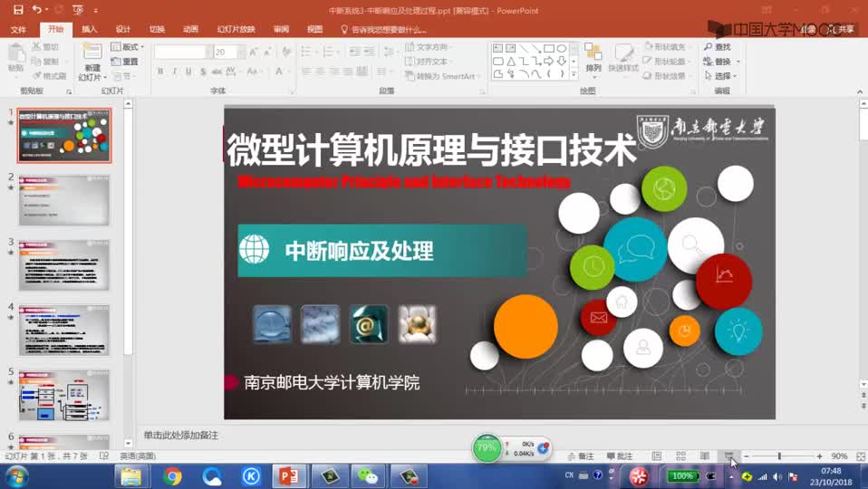Click the Windows Start button

click(15, 476)
